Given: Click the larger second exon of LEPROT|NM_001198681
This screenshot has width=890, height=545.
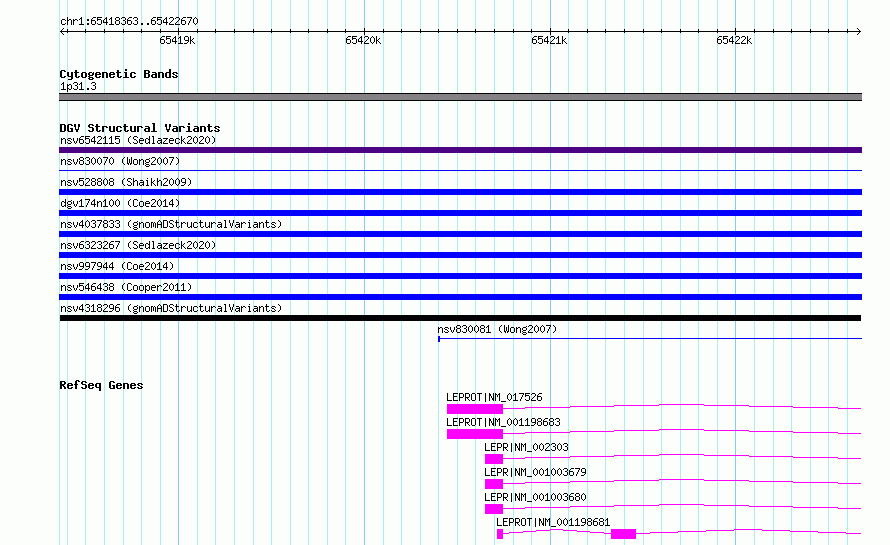Looking at the screenshot, I should (x=623, y=534).
